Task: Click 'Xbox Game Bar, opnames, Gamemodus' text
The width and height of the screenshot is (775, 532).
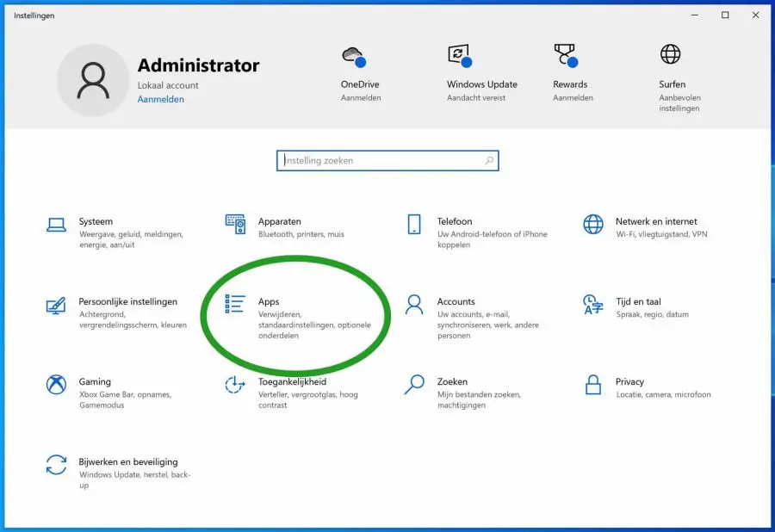Action: 125,399
